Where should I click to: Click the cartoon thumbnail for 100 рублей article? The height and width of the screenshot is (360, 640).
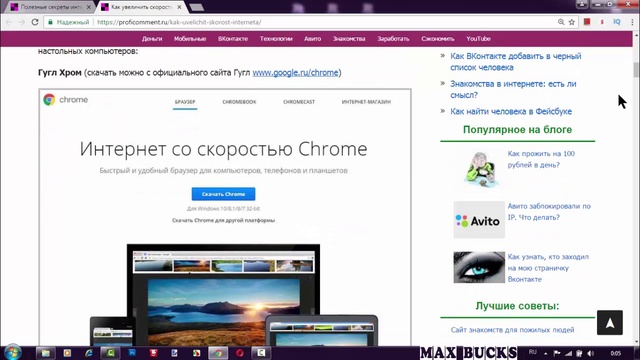[480, 169]
